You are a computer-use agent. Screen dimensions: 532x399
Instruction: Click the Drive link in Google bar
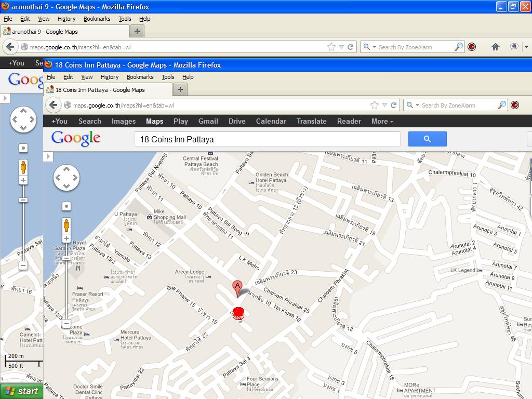point(237,121)
